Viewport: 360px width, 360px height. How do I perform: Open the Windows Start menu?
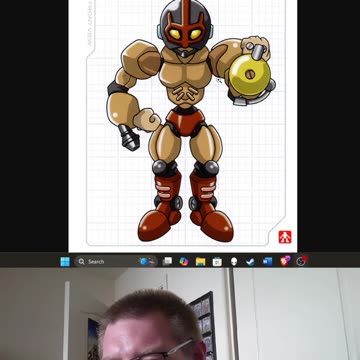(65, 262)
